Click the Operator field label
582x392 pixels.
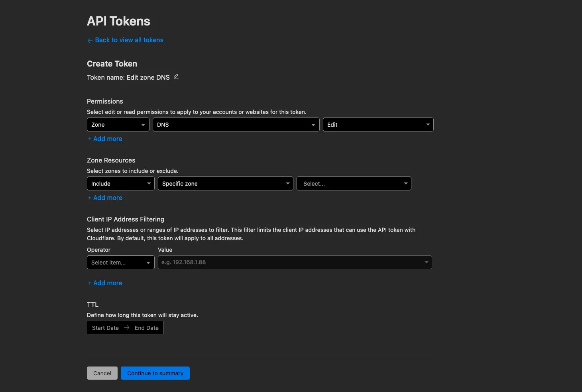coord(98,250)
